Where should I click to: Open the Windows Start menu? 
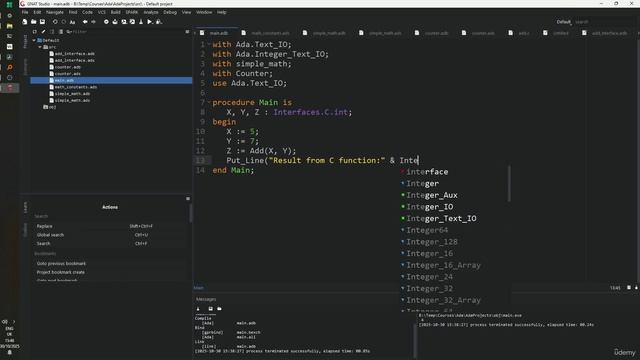point(9,5)
